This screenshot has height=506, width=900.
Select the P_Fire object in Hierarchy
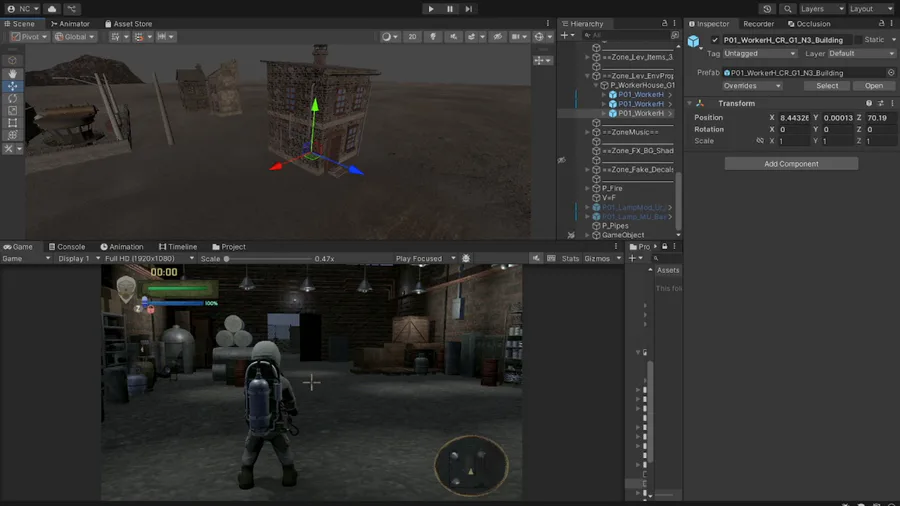[612, 188]
